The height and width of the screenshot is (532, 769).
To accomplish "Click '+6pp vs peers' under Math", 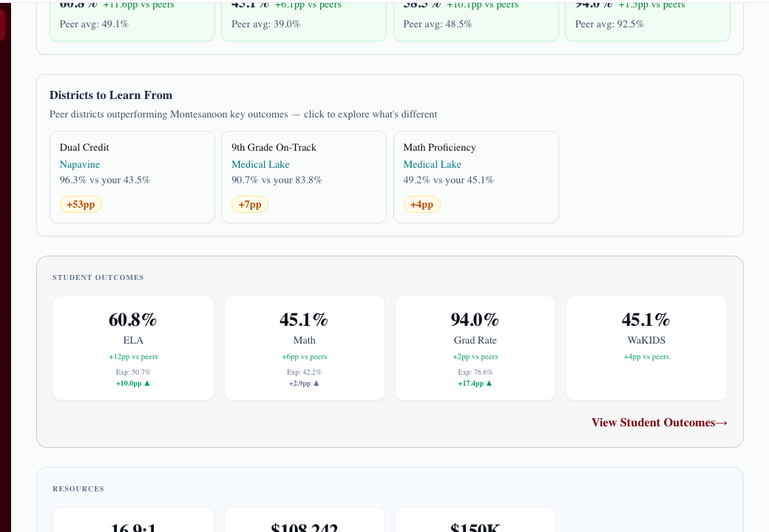I will pyautogui.click(x=304, y=357).
